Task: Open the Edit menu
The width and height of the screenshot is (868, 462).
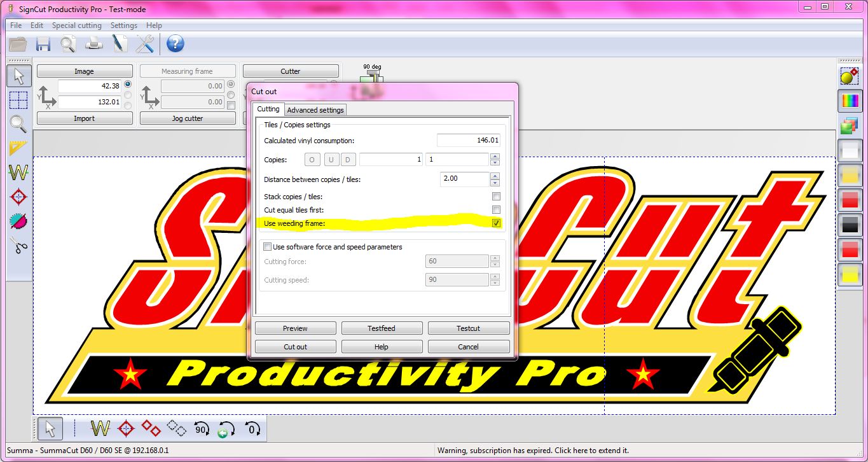Action: tap(37, 25)
